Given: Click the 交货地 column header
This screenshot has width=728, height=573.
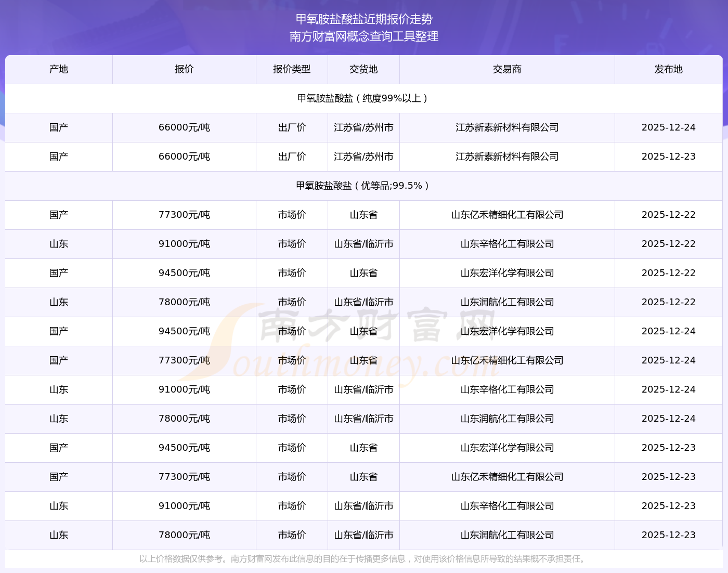Looking at the screenshot, I should click(363, 69).
